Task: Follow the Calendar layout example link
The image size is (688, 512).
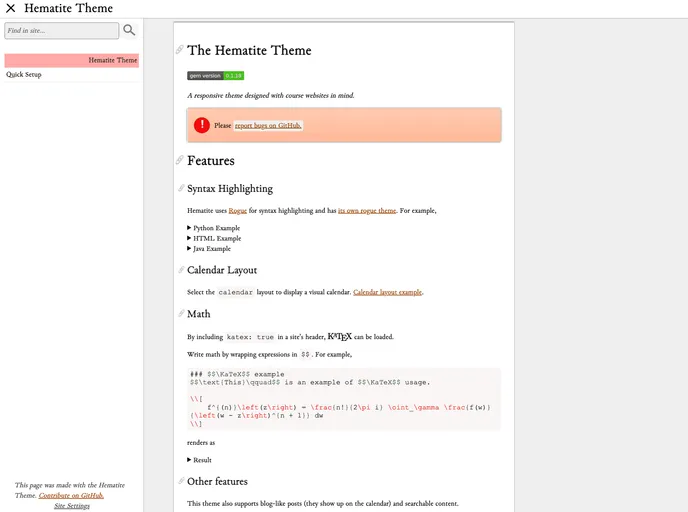Action: (387, 292)
